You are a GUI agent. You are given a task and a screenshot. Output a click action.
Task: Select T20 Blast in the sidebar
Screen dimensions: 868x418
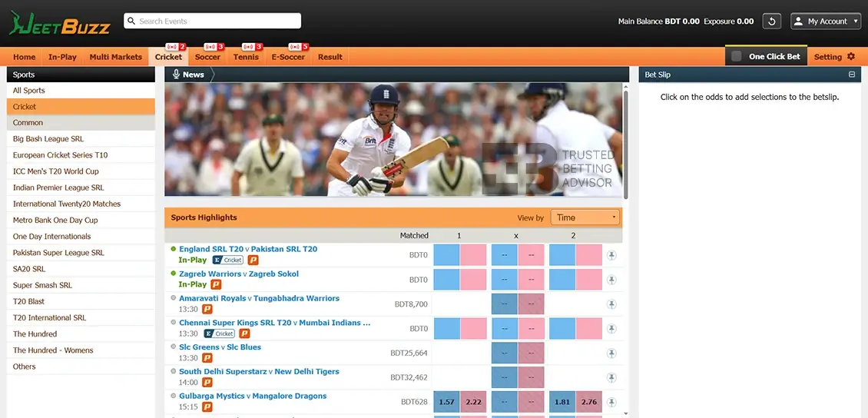click(81, 301)
